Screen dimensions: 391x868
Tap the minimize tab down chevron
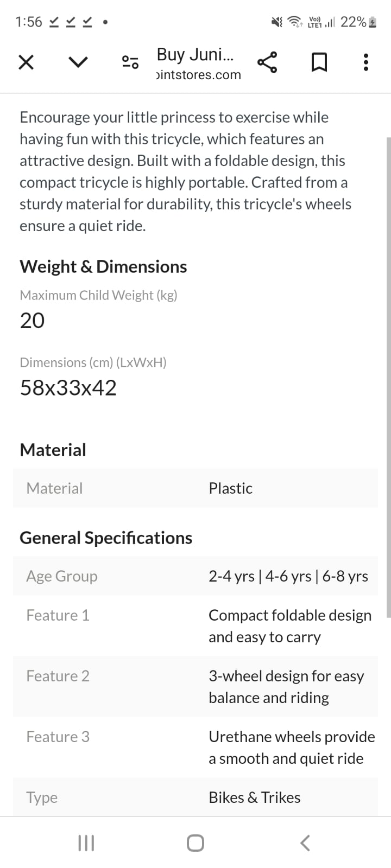click(78, 62)
